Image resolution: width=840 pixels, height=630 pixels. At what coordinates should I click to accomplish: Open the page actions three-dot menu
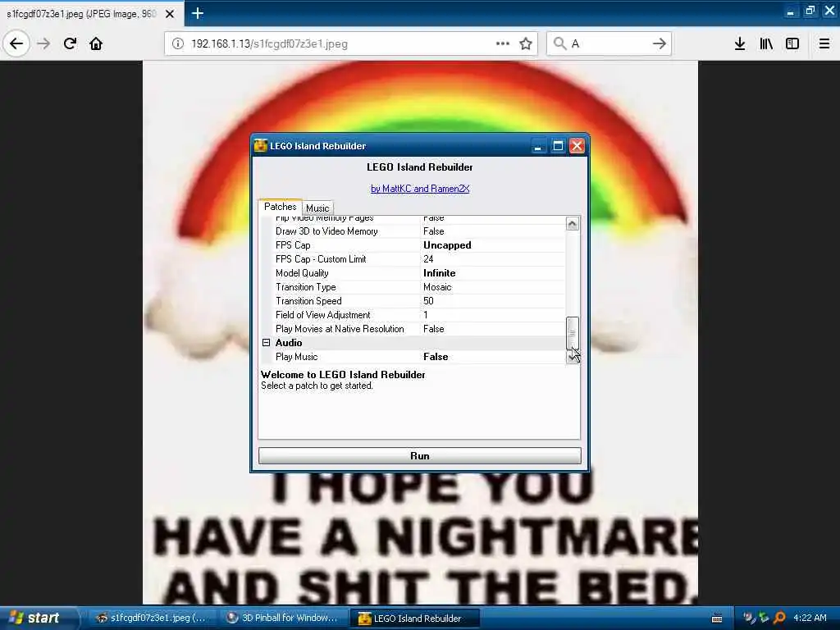point(503,43)
